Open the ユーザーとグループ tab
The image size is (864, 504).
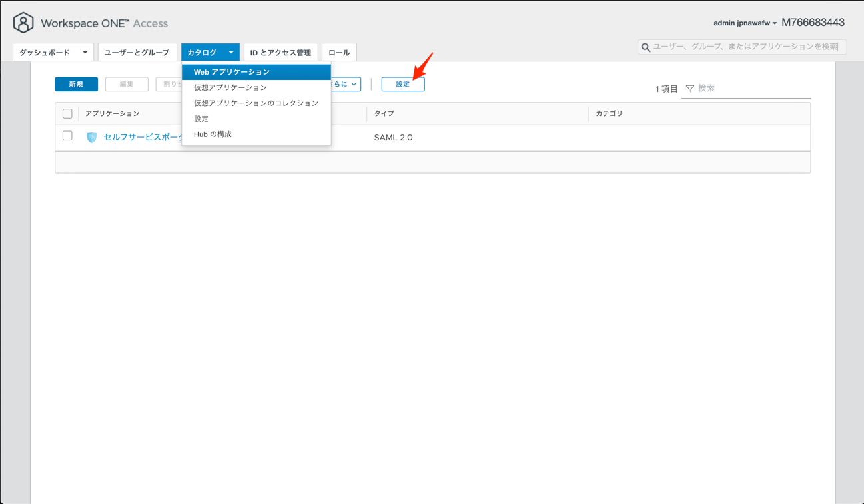[x=137, y=52]
